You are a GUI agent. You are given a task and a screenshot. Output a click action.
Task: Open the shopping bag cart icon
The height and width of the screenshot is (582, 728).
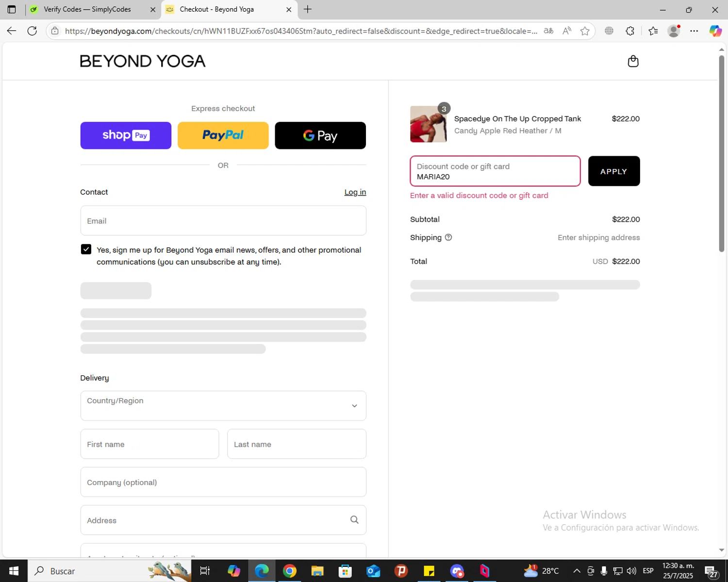633,61
